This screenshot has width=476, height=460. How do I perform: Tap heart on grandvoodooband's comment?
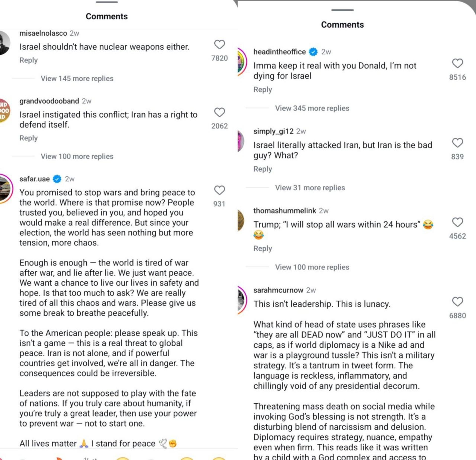pos(219,112)
